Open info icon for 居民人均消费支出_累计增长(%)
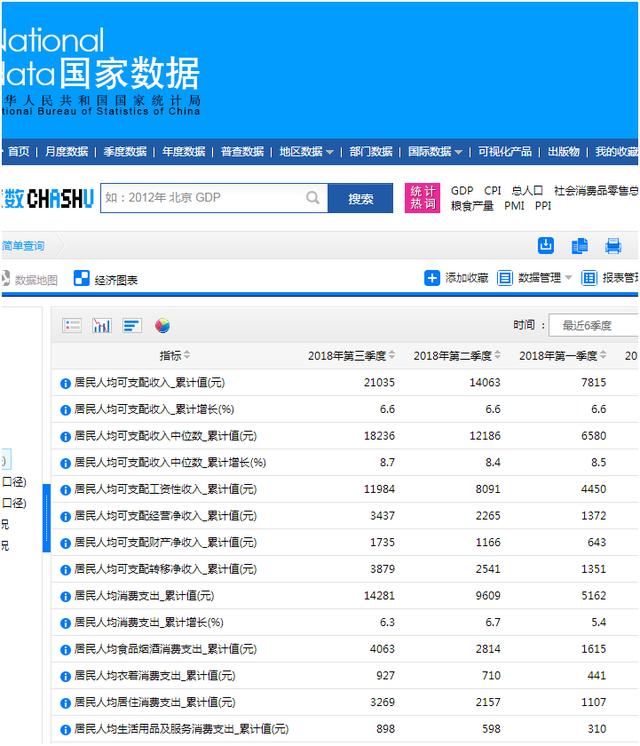The image size is (640, 746). [x=65, y=623]
